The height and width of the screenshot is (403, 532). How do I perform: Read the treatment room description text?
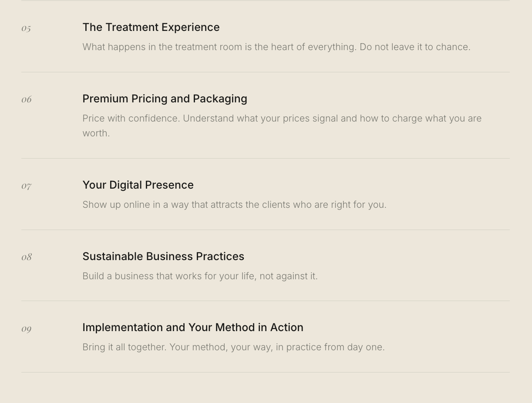click(276, 47)
